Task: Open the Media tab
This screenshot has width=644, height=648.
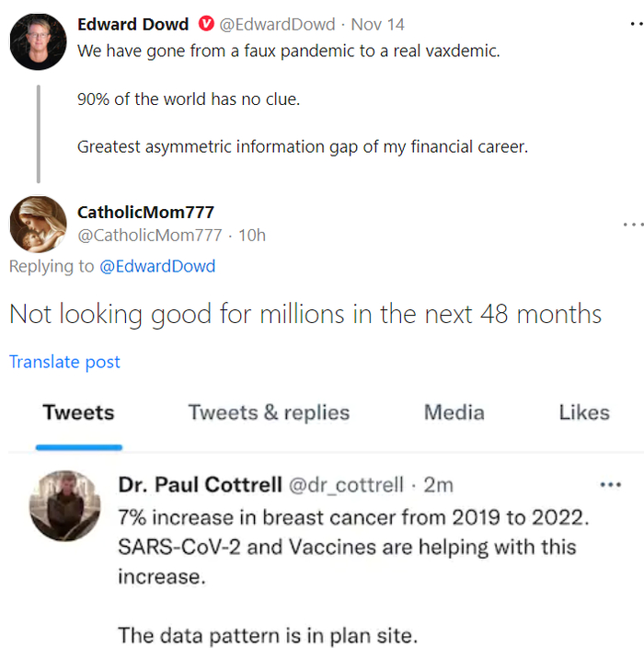Action: 454,412
